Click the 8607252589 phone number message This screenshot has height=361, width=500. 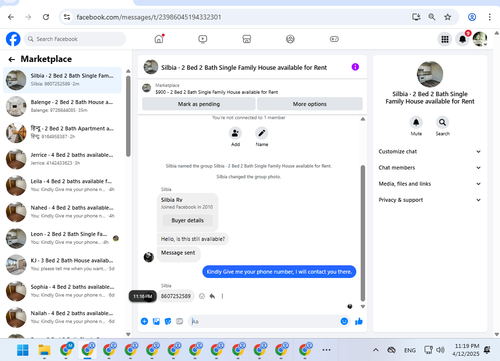point(176,296)
